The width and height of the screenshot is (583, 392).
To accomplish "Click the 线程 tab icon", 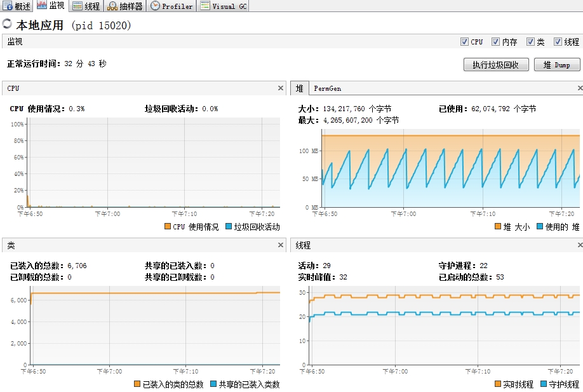I will point(77,6).
